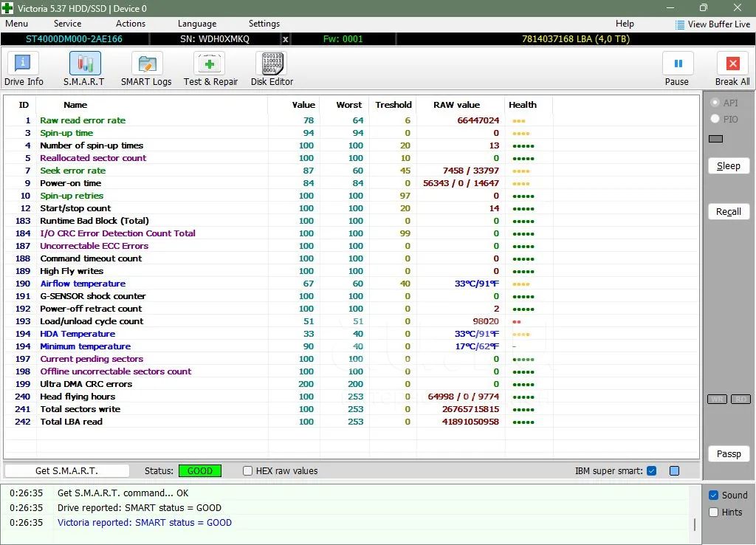Viewport: 756px width, 545px height.
Task: Enable HEX raw values checkbox
Action: [248, 471]
